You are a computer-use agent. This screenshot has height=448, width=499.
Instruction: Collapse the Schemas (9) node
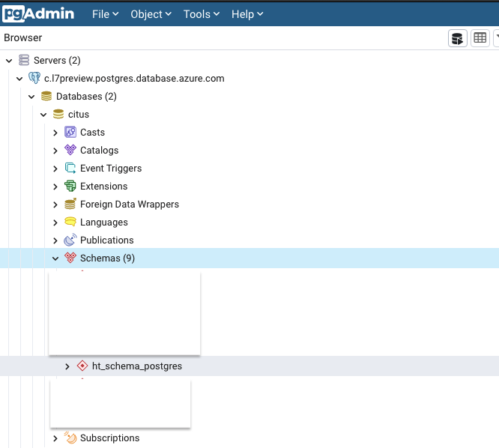click(55, 258)
